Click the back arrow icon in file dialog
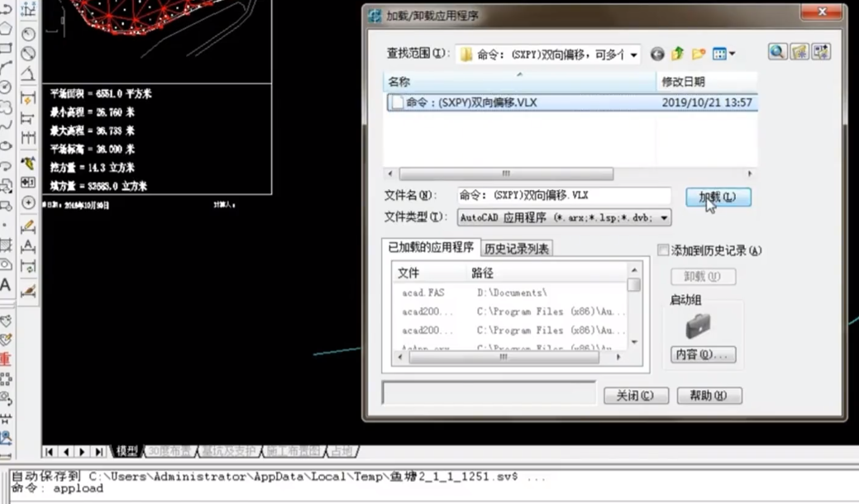Screen dimensions: 859x504 657,54
